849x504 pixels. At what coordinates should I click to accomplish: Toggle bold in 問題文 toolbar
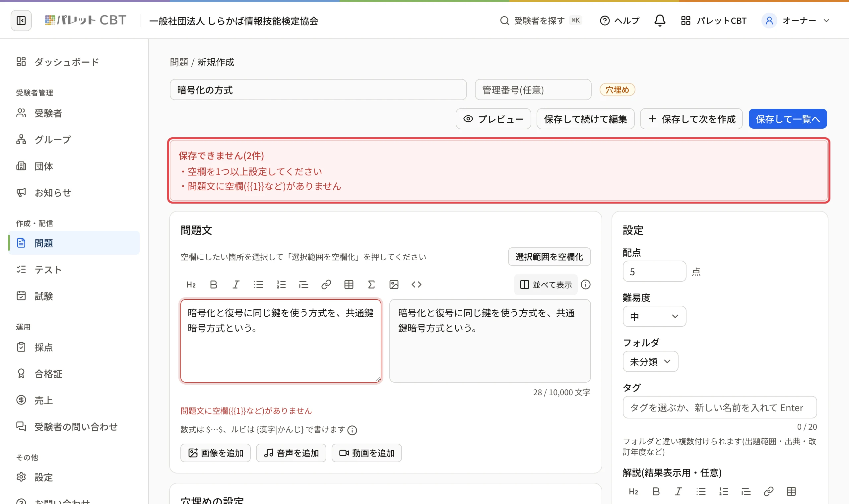(213, 284)
